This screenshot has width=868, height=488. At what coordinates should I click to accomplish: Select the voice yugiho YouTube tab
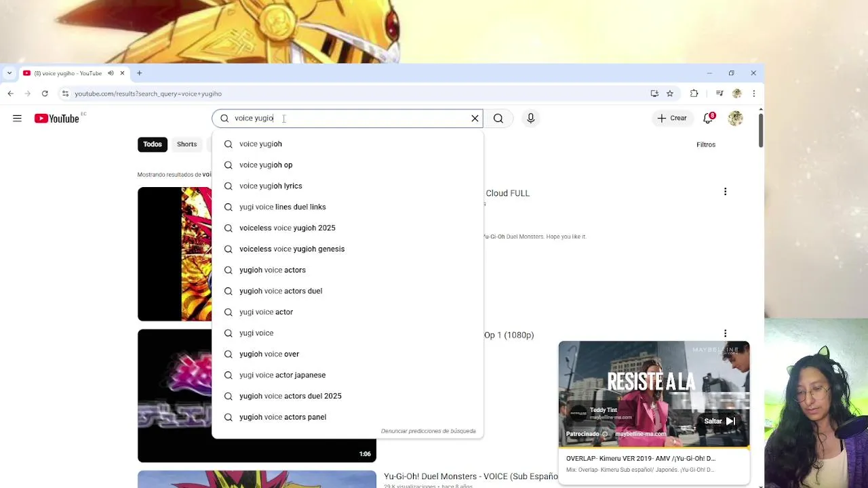68,73
